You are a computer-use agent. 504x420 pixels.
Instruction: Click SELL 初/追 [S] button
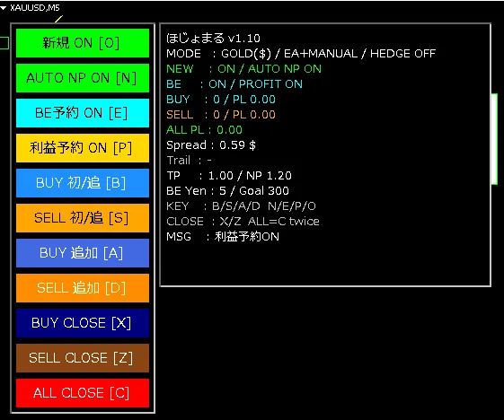tap(83, 218)
